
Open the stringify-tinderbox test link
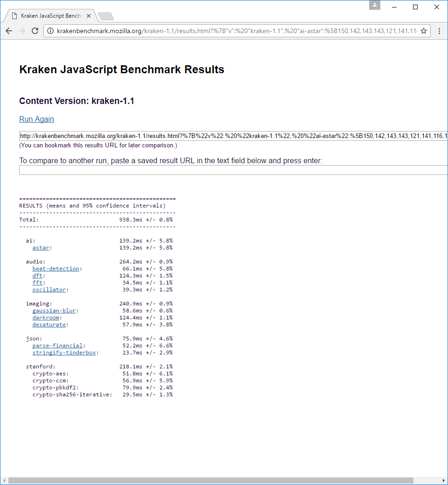(x=64, y=353)
